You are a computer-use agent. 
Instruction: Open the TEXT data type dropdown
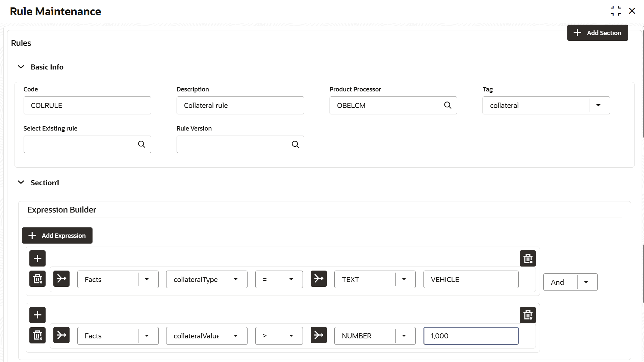(404, 279)
